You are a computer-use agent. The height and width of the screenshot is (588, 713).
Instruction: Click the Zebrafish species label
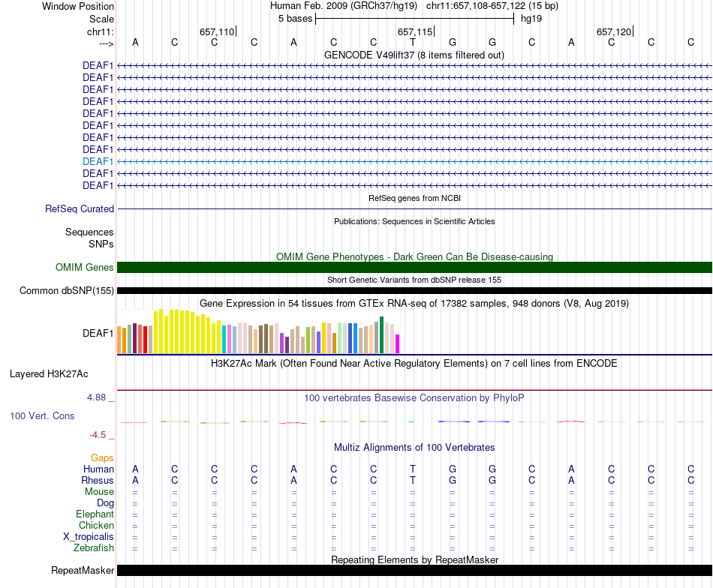point(94,547)
